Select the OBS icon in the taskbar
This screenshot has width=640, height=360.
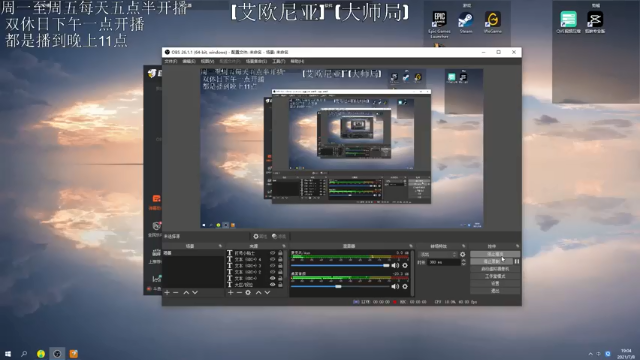pyautogui.click(x=57, y=353)
